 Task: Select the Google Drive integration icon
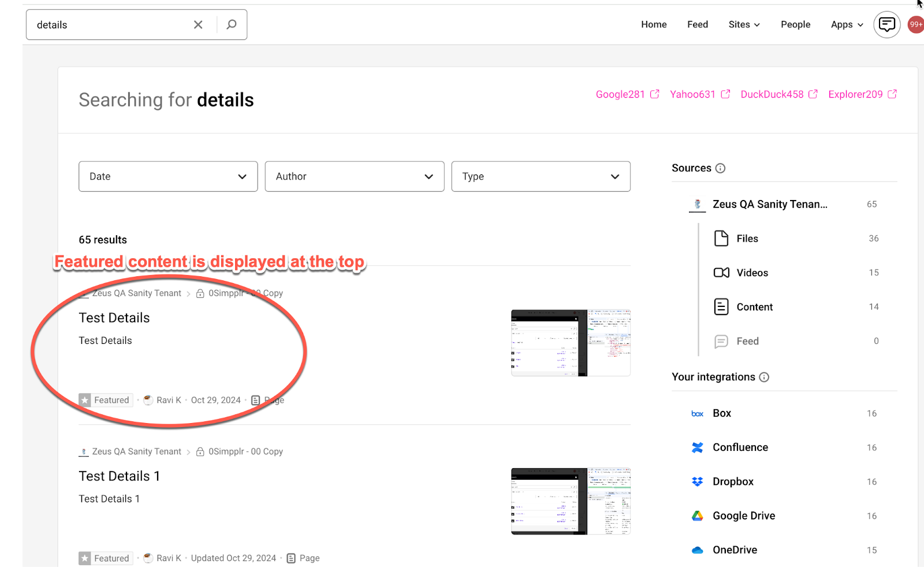click(698, 516)
